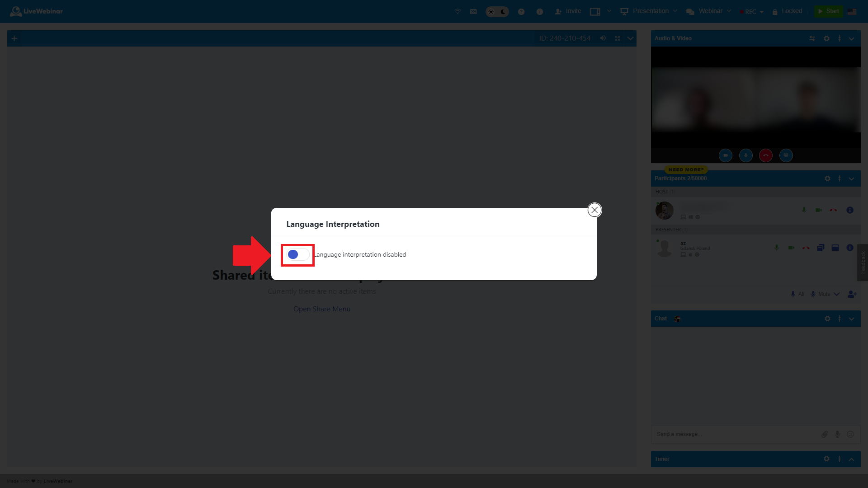
Task: Open the Audio & Video panel settings gear
Action: [x=827, y=38]
